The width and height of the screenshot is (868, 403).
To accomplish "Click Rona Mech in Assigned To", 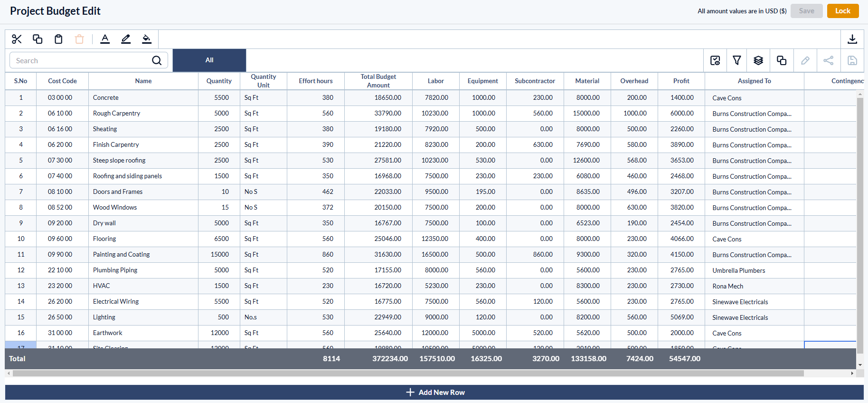I will [727, 286].
